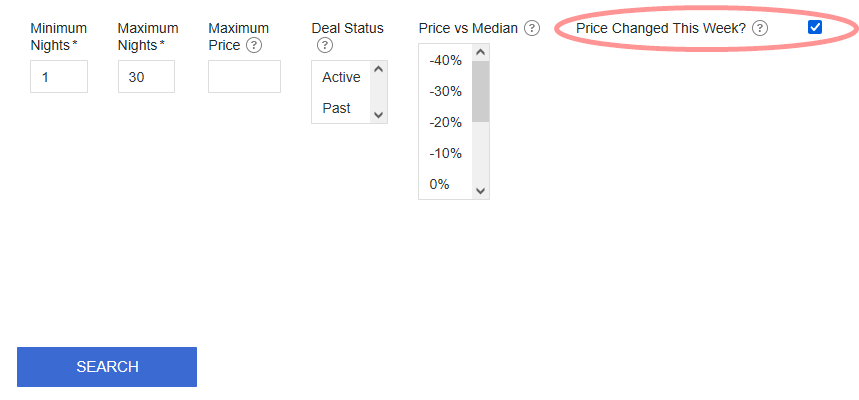Click the Deal Status list up arrow

pos(379,69)
